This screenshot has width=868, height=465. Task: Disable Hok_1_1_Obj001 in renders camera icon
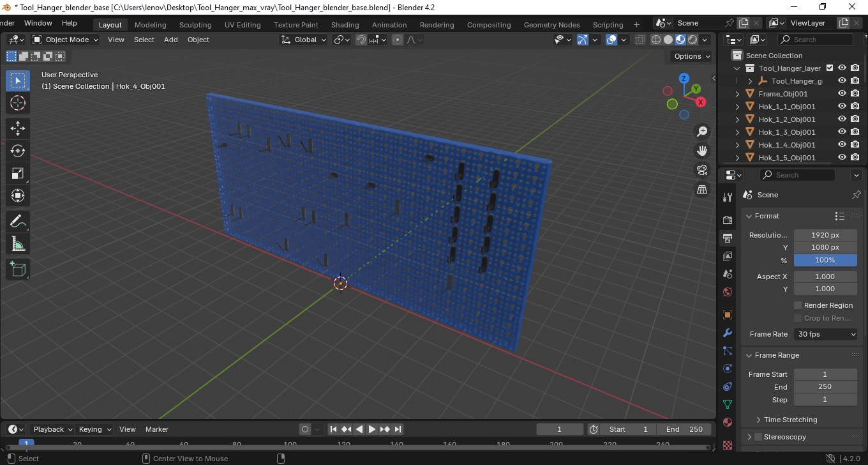click(855, 106)
